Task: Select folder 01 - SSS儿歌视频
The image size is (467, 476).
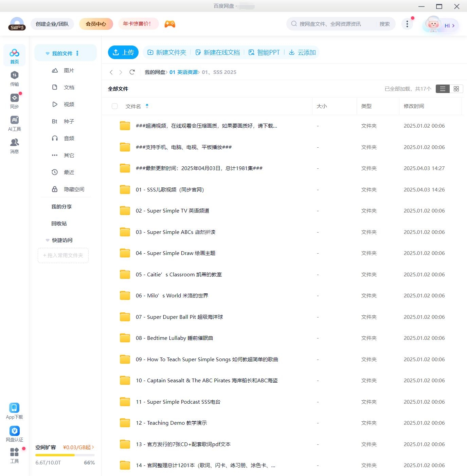Action: (x=283, y=189)
